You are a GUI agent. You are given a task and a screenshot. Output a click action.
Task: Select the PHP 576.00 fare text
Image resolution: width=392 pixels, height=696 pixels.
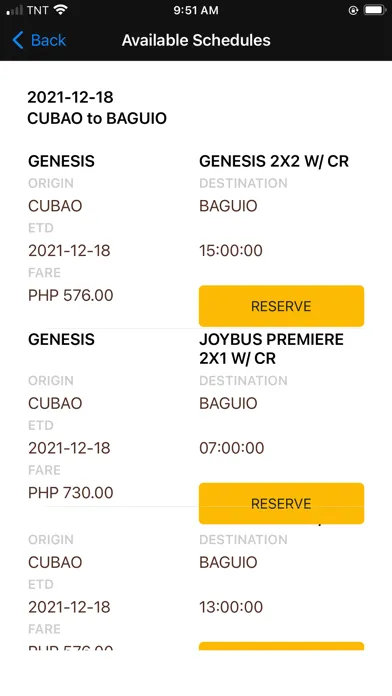71,295
